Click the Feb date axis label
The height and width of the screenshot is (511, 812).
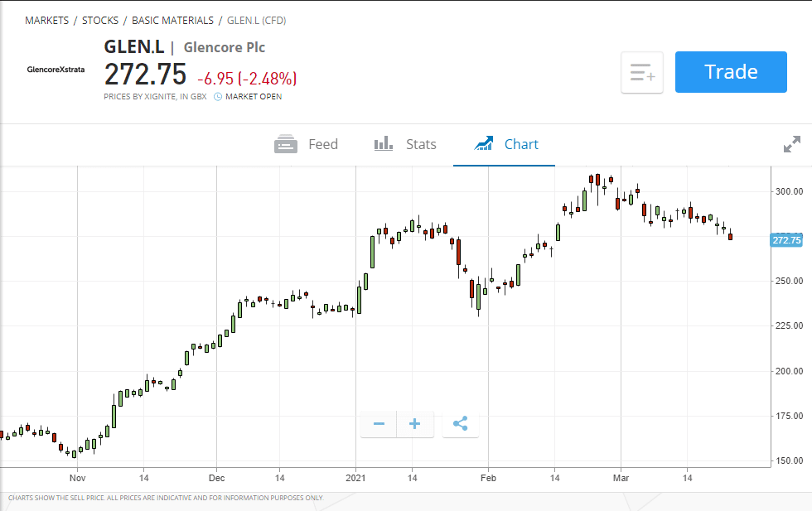pyautogui.click(x=488, y=478)
